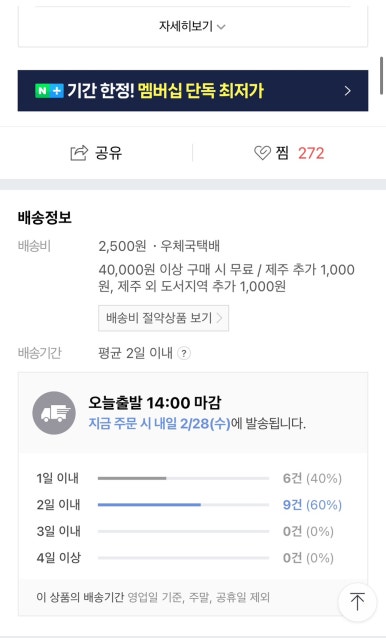Click the question mark help icon
This screenshot has height=638, width=386.
(184, 353)
